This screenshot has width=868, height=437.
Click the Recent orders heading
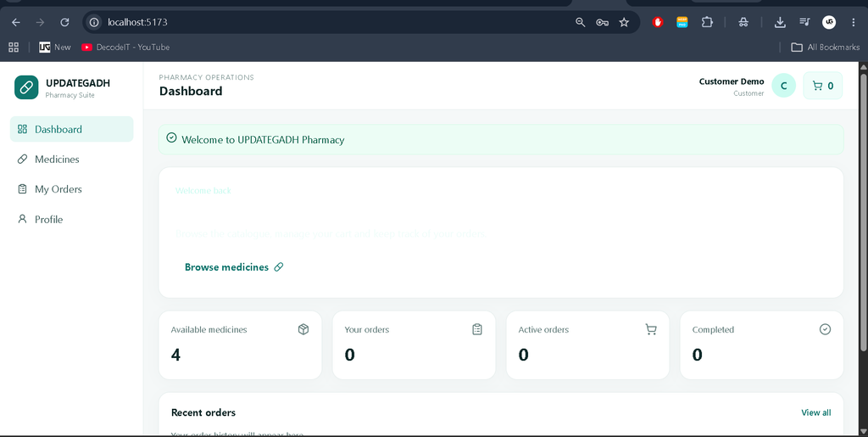203,412
